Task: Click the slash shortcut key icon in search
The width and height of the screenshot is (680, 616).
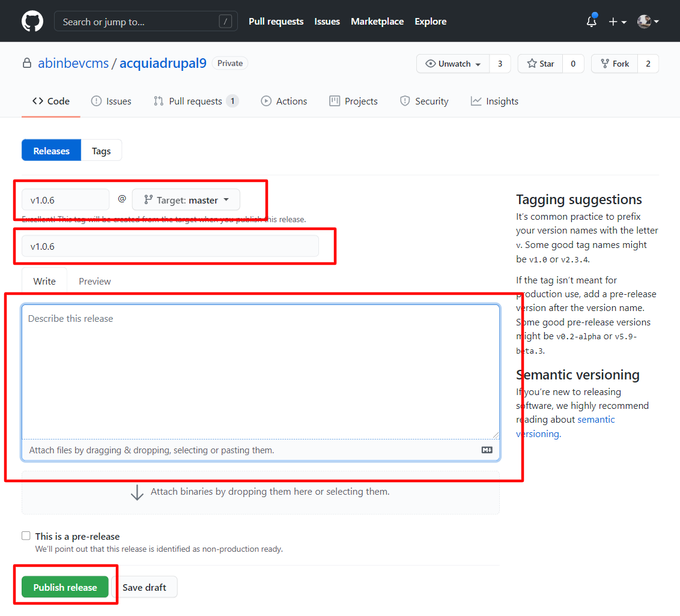Action: coord(225,21)
